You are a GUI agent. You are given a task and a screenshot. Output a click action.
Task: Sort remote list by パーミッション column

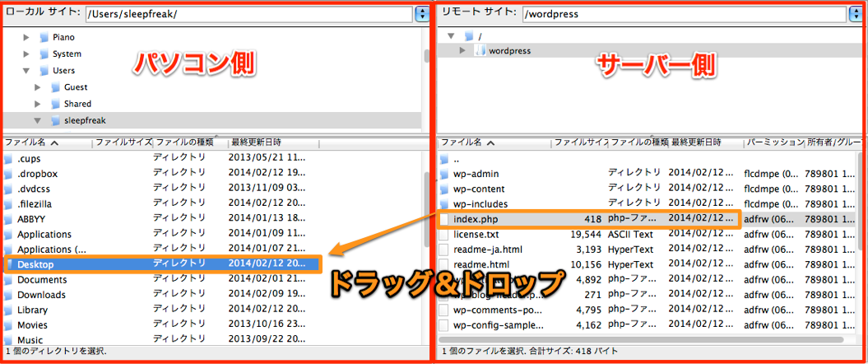pyautogui.click(x=773, y=142)
